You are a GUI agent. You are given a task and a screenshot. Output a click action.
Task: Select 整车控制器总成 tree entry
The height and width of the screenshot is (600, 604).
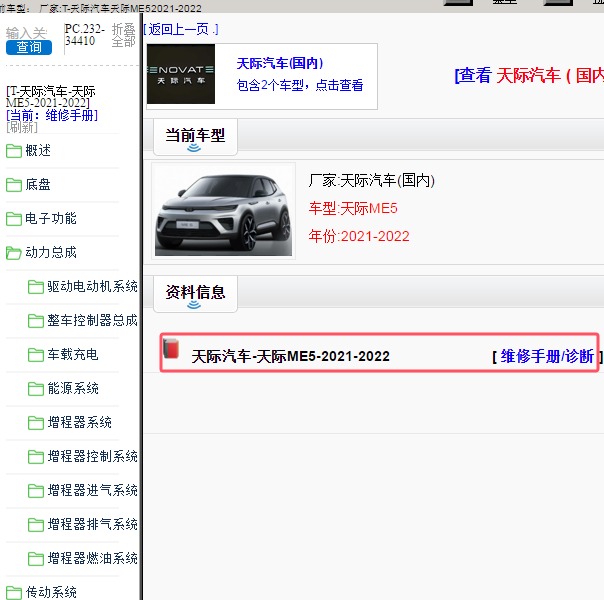[92, 320]
